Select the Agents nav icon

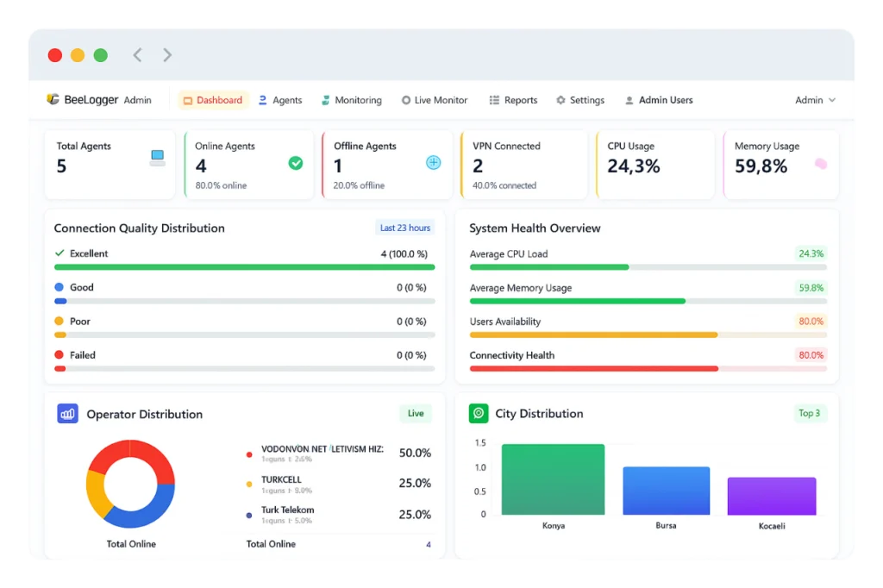point(263,99)
